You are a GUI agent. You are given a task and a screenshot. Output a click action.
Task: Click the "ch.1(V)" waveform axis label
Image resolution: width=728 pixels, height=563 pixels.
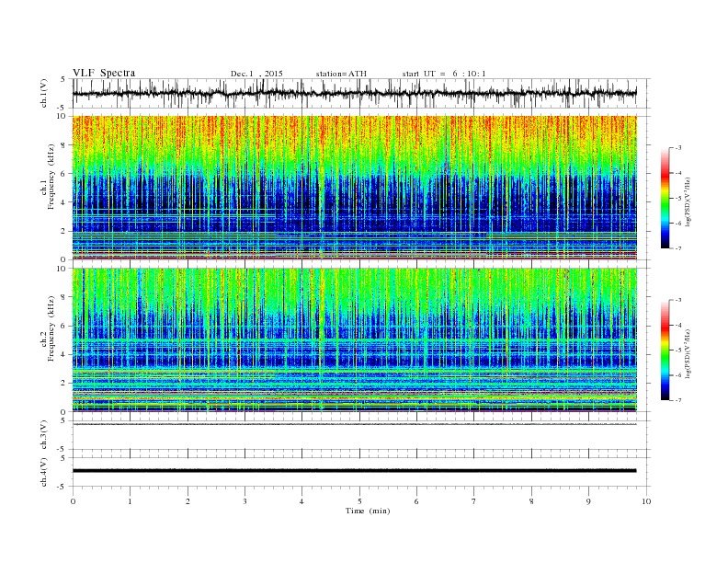pyautogui.click(x=44, y=93)
